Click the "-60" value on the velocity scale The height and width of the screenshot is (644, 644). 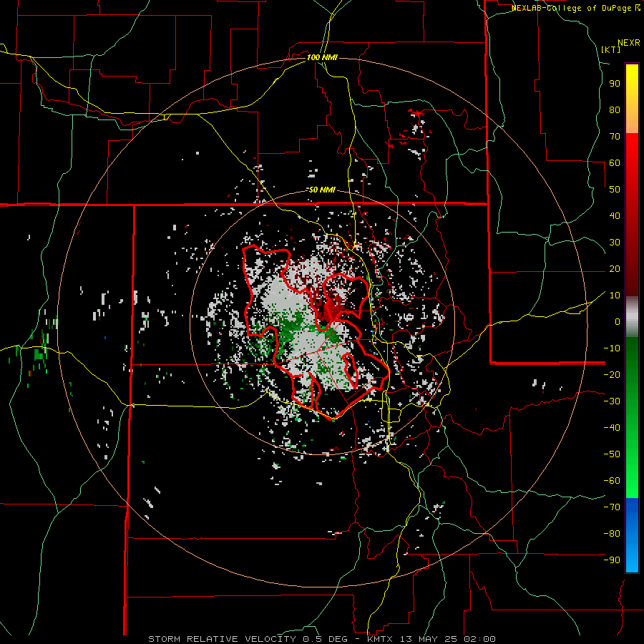[x=612, y=481]
